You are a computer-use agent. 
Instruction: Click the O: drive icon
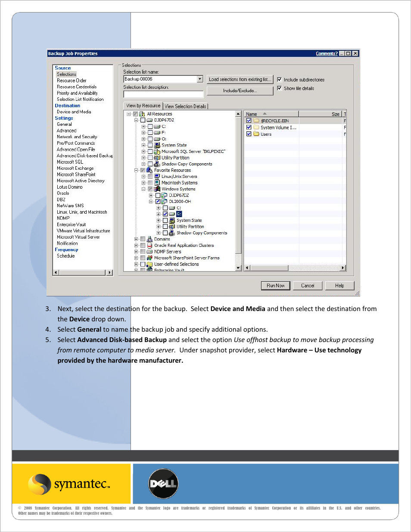[157, 139]
